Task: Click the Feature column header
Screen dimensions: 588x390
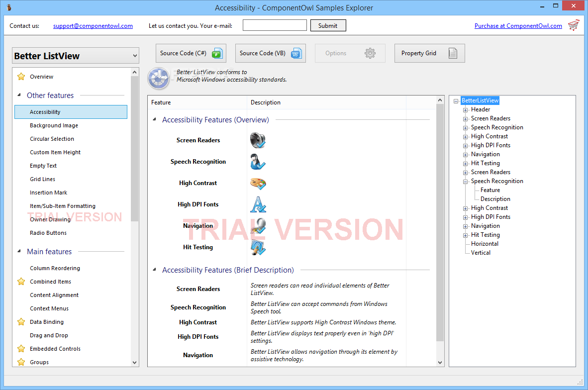Action: (x=197, y=102)
